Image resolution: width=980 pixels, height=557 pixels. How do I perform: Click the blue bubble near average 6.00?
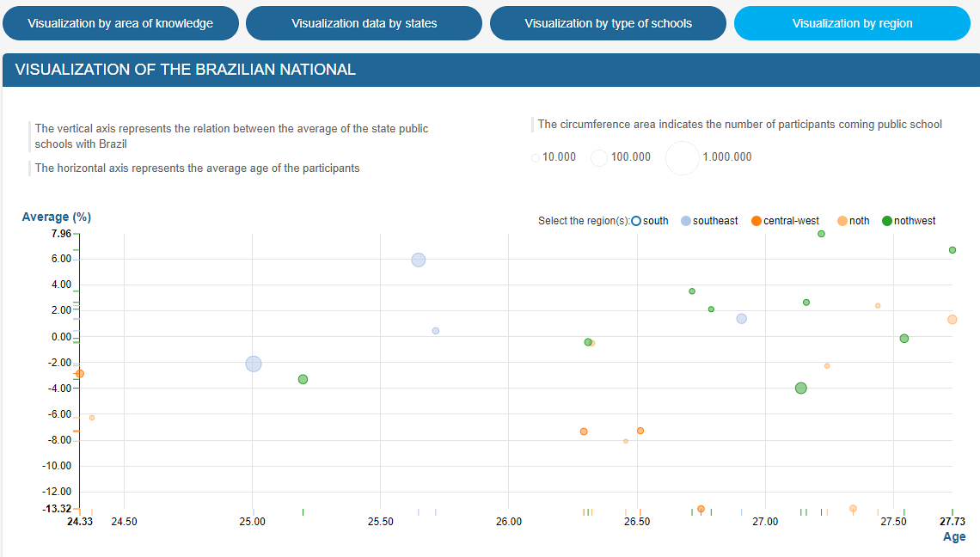click(419, 260)
